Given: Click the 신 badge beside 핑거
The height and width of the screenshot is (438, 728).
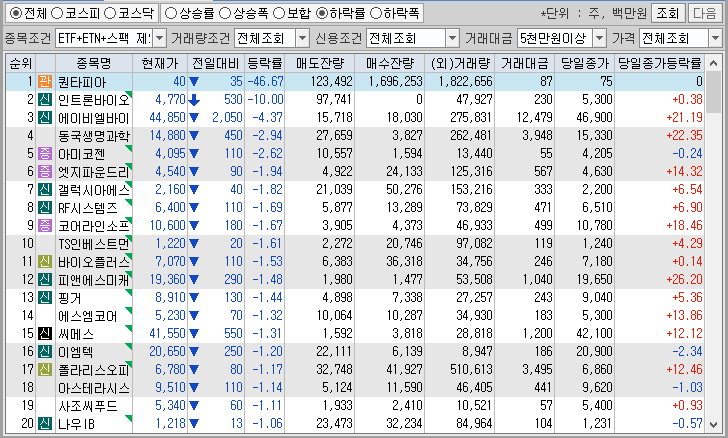Looking at the screenshot, I should pos(45,297).
